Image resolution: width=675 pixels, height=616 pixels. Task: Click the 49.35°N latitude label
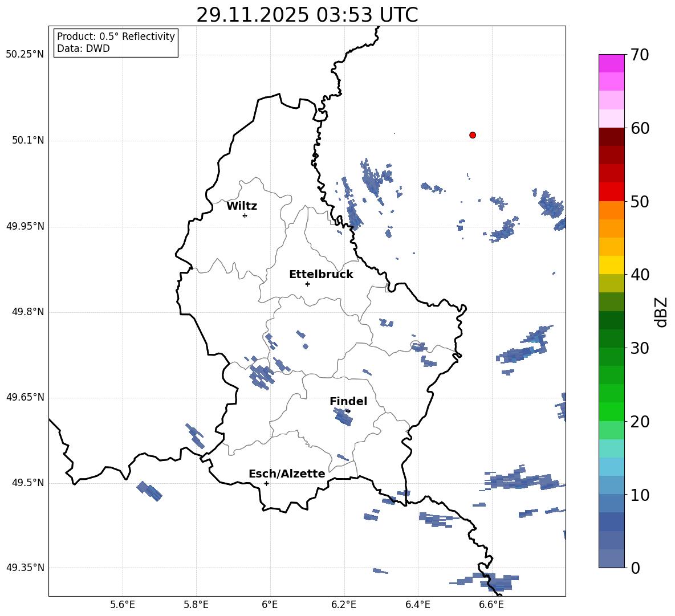25,568
